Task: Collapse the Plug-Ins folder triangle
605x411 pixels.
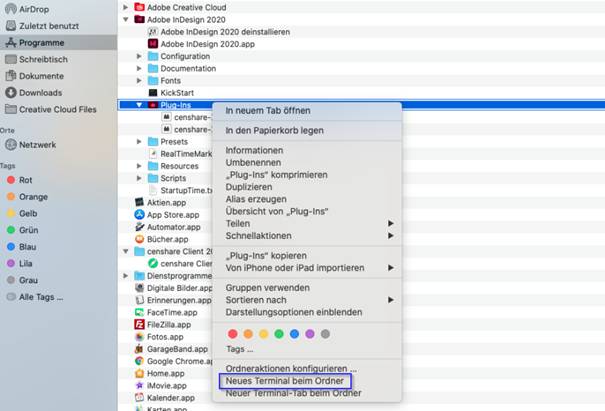Action: pyautogui.click(x=139, y=105)
